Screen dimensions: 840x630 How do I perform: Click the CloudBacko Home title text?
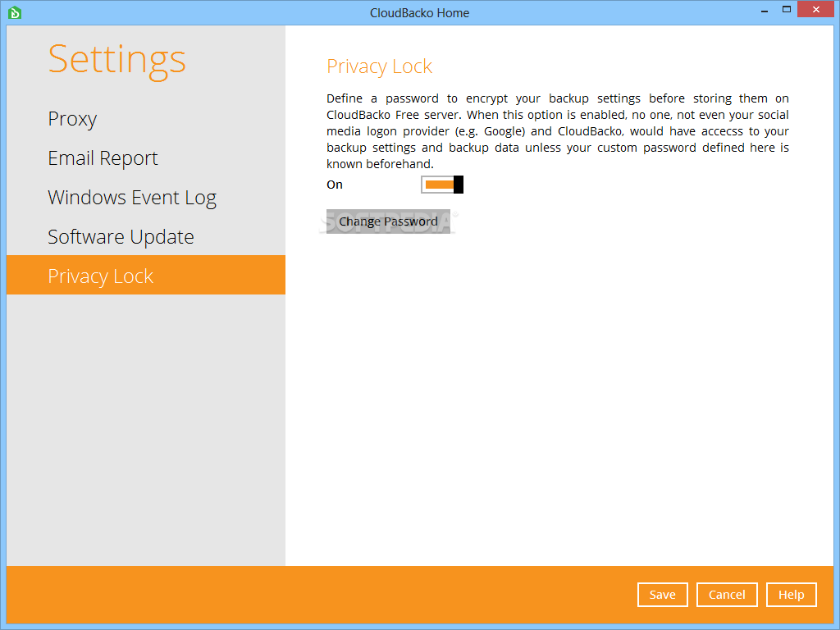pos(419,13)
